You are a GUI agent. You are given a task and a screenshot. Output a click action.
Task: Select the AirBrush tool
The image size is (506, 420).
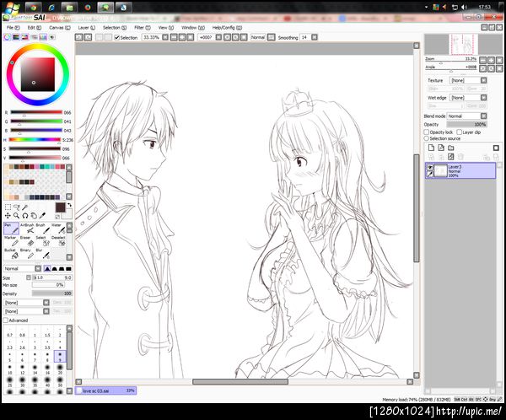(x=27, y=229)
